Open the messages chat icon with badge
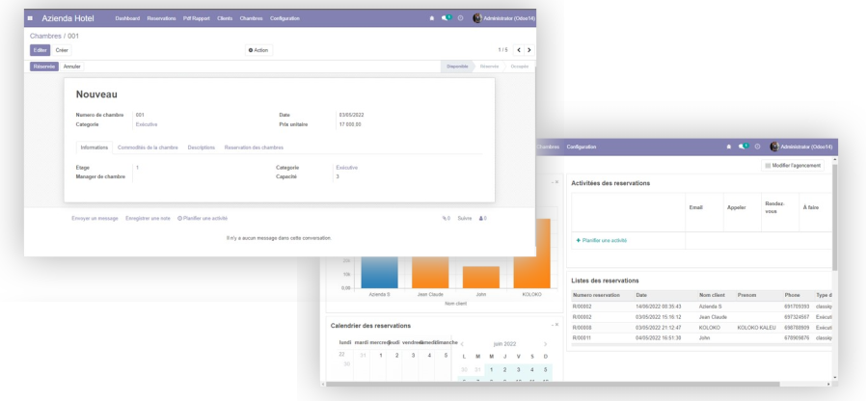The height and width of the screenshot is (401, 868). 446,18
